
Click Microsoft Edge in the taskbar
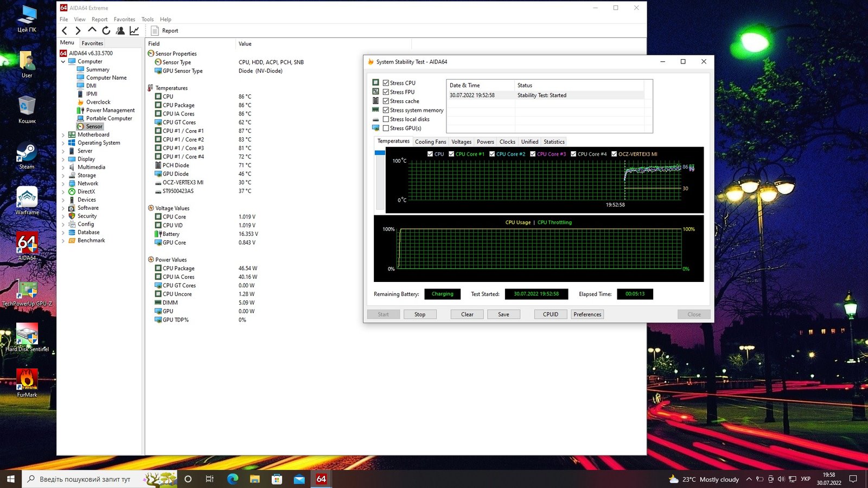click(x=233, y=479)
